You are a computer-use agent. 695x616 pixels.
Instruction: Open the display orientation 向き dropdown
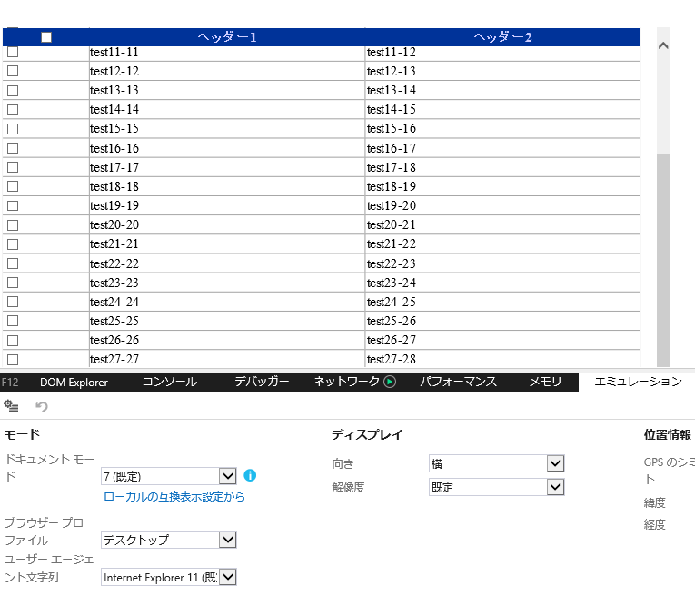click(496, 463)
